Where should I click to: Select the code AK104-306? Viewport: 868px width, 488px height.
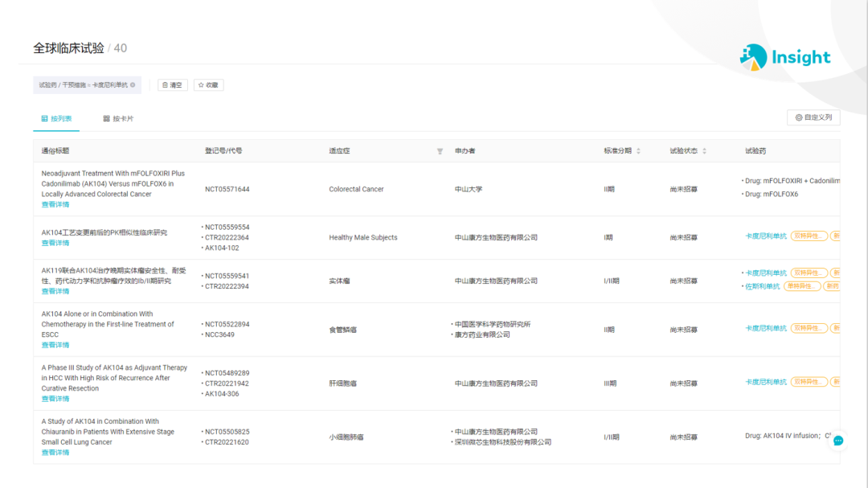222,394
